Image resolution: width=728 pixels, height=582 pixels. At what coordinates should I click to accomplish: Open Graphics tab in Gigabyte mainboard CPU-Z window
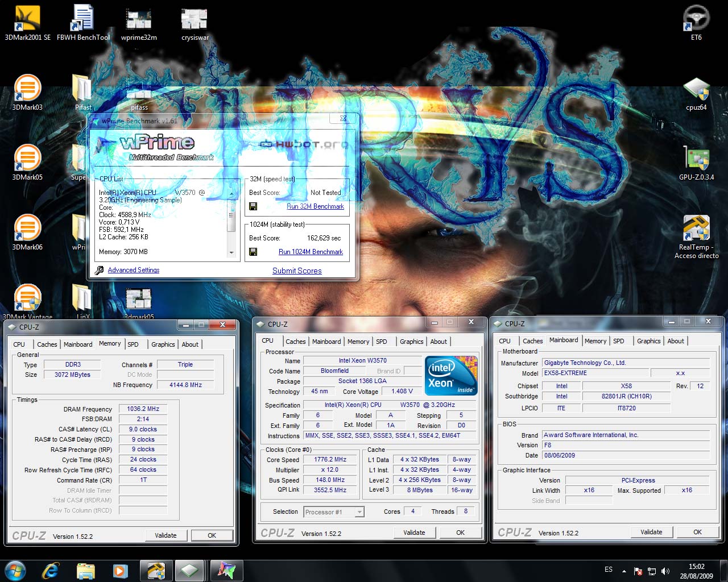pos(649,341)
